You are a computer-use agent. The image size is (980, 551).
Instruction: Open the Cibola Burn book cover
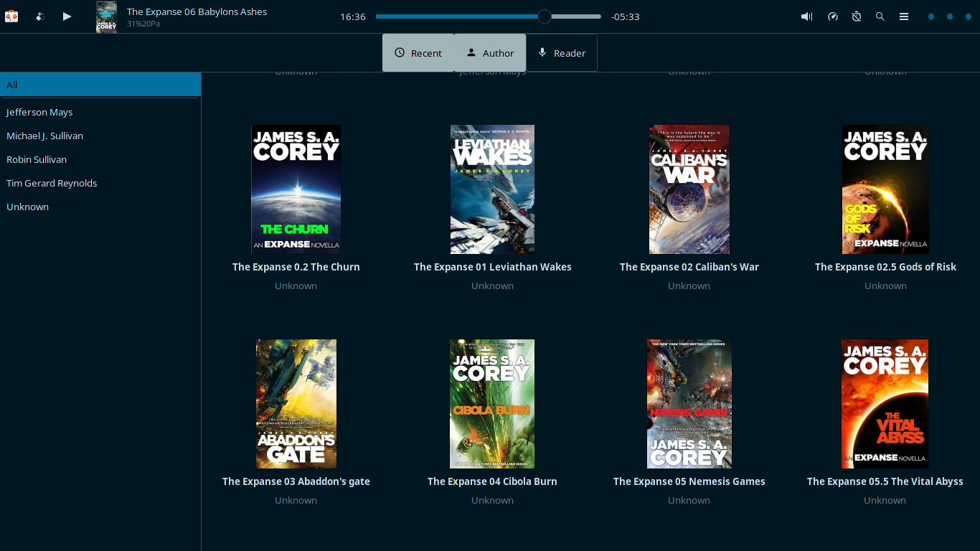point(492,404)
